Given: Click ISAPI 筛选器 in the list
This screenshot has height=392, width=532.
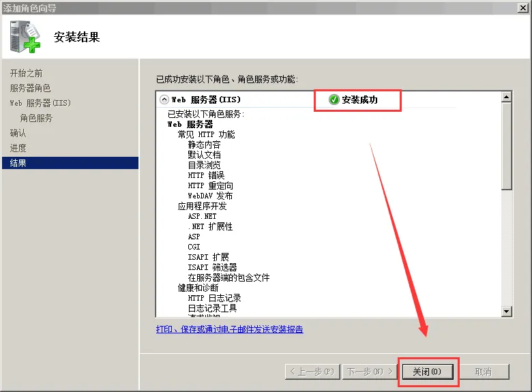Looking at the screenshot, I should (212, 267).
